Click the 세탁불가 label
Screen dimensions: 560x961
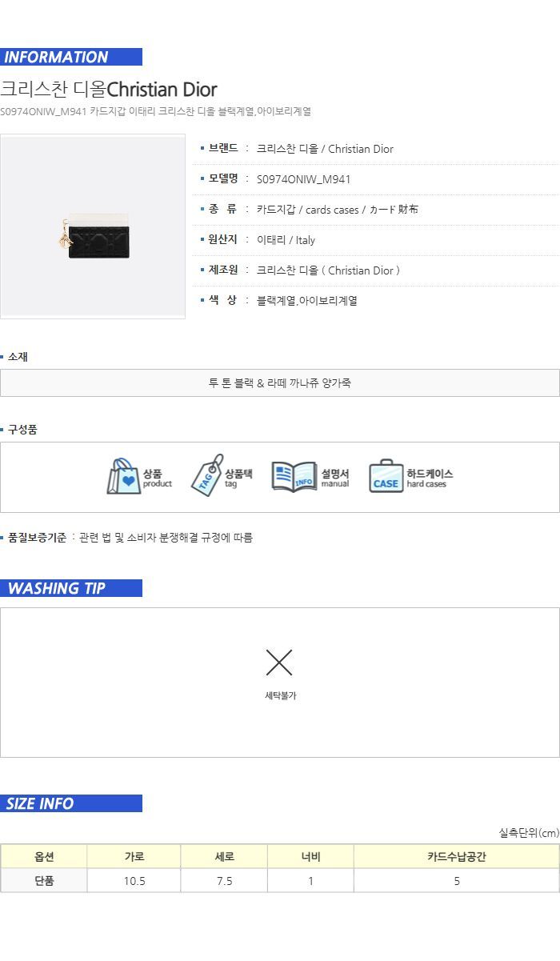point(281,695)
